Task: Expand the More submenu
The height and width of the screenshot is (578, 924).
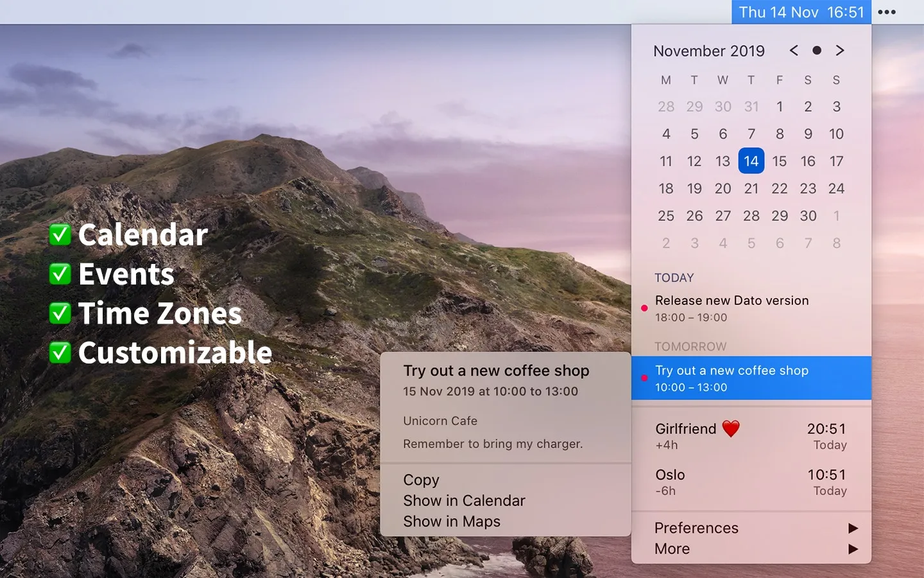Action: 672,548
